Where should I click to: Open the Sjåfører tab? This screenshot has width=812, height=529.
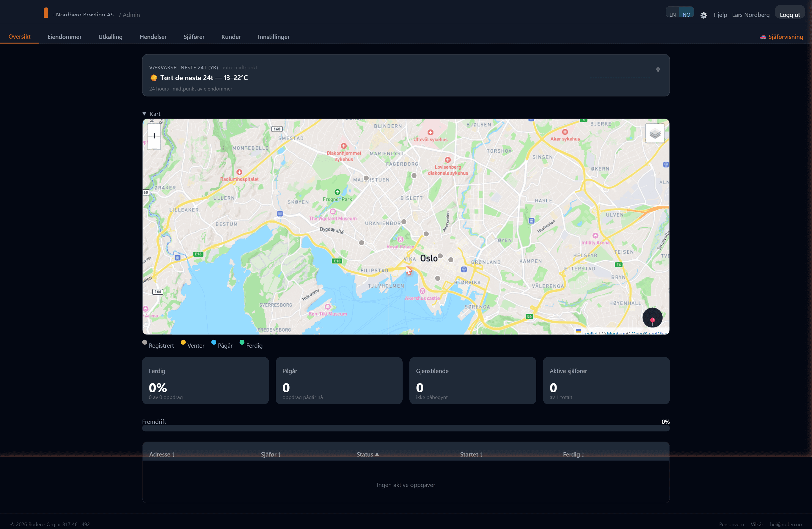(x=194, y=37)
